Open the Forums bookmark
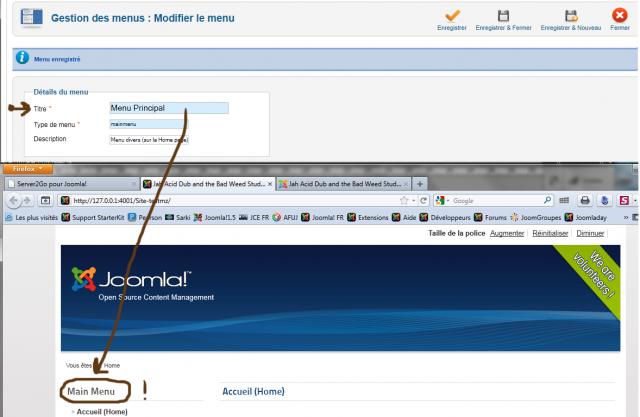Screen dimensions: 640x417 pyautogui.click(x=490, y=217)
